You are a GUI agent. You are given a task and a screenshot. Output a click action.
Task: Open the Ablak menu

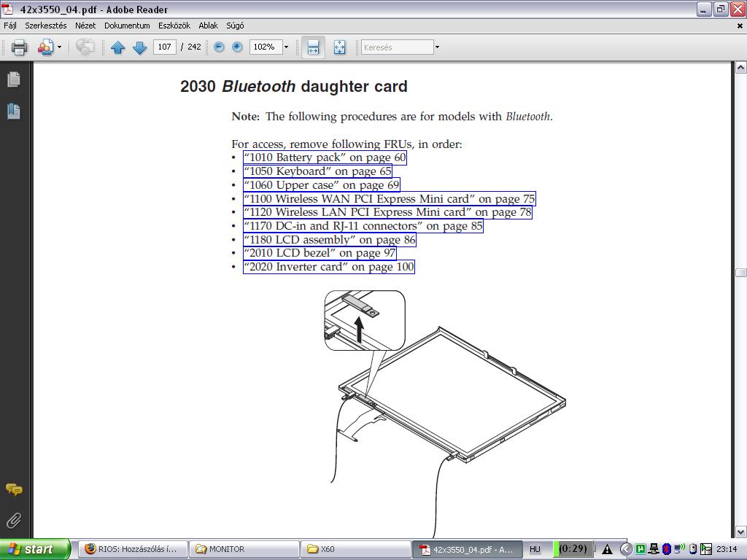[x=208, y=26]
